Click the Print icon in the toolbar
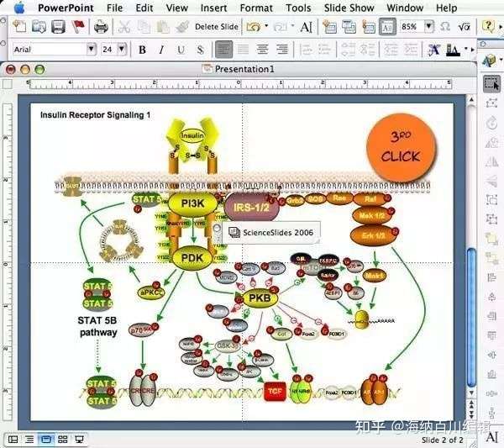This screenshot has width=504, height=448. click(101, 28)
